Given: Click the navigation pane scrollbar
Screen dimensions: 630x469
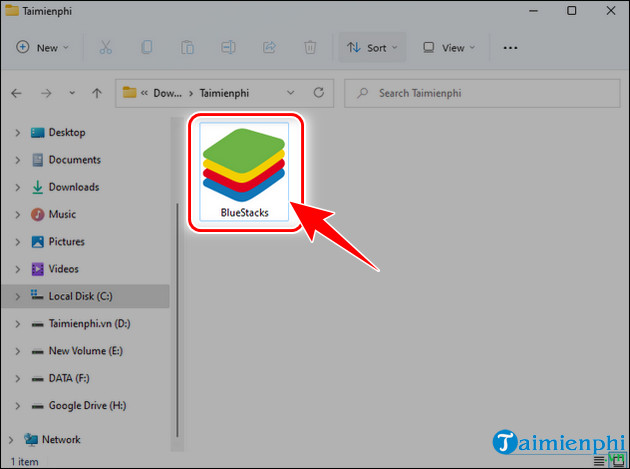Looking at the screenshot, I should tap(177, 320).
